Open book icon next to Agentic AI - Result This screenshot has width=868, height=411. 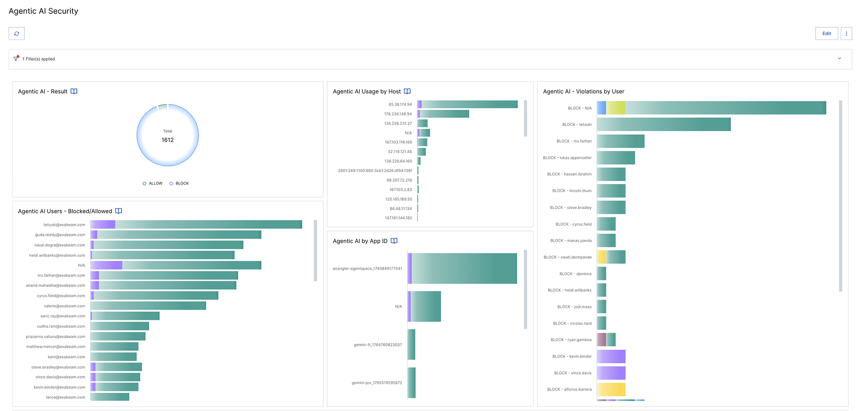tap(74, 91)
